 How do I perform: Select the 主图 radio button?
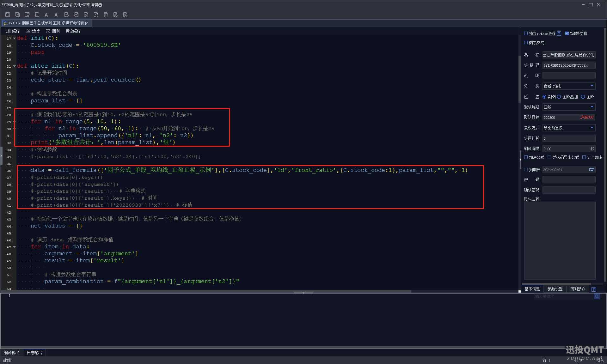(x=583, y=97)
